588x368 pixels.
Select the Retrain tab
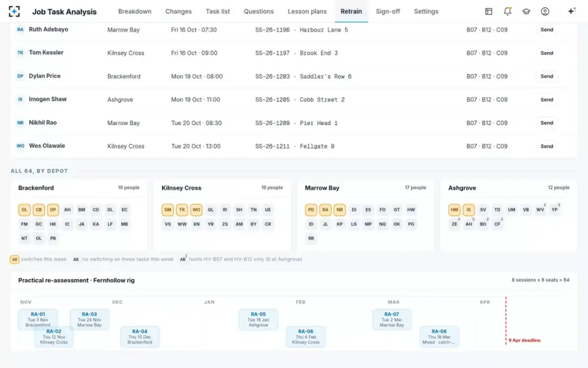[351, 11]
